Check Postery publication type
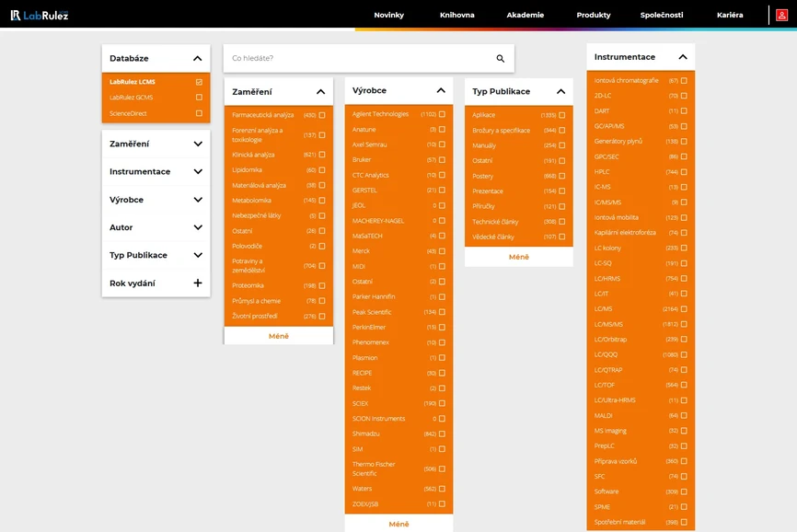797x532 pixels. click(561, 176)
